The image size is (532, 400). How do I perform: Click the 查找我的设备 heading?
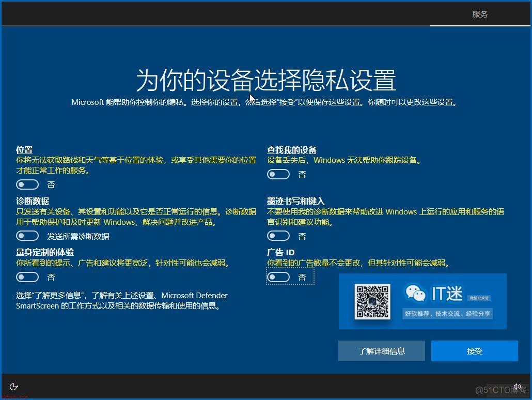pos(292,150)
